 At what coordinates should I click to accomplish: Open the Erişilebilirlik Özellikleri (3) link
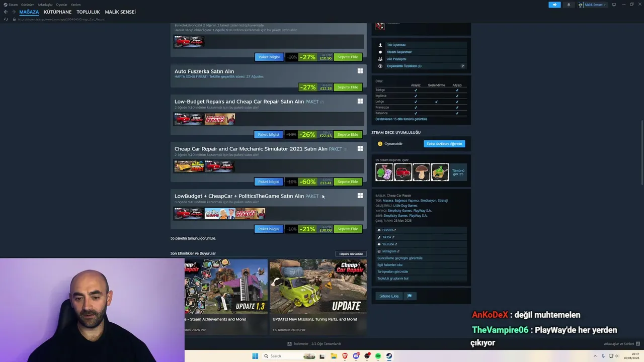click(x=404, y=66)
